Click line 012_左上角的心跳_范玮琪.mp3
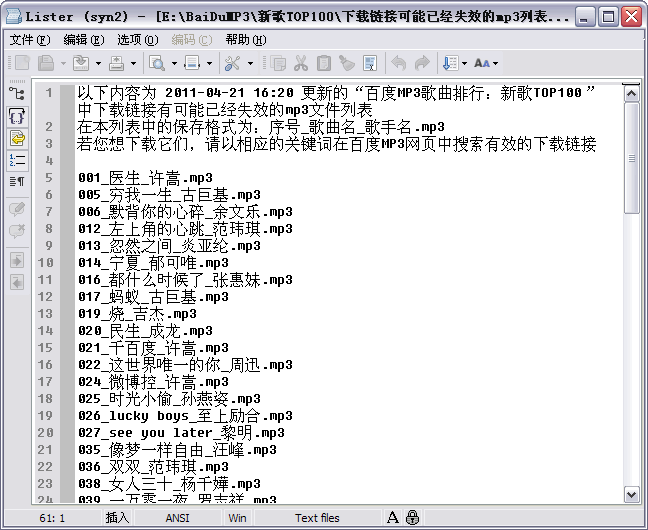The height and width of the screenshot is (530, 648). [x=186, y=229]
